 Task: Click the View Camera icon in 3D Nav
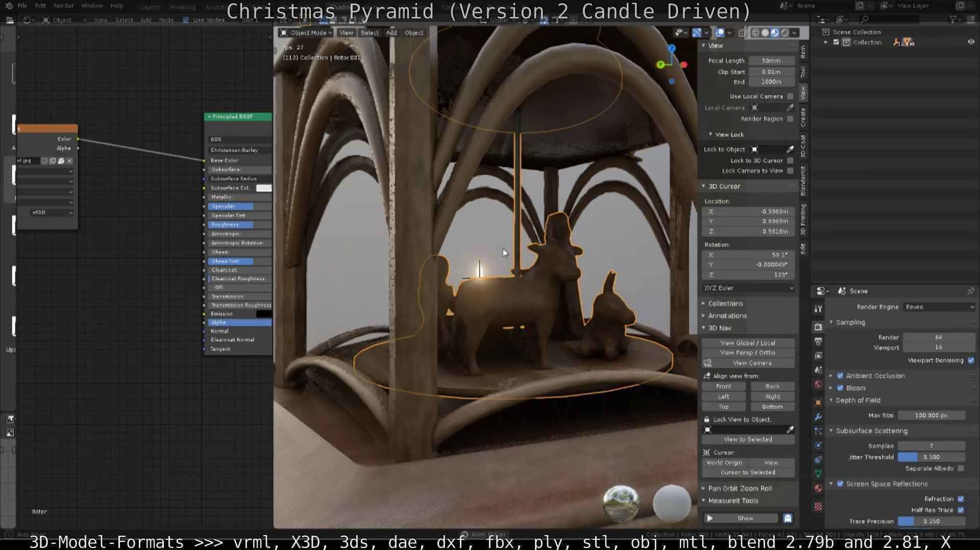(707, 363)
